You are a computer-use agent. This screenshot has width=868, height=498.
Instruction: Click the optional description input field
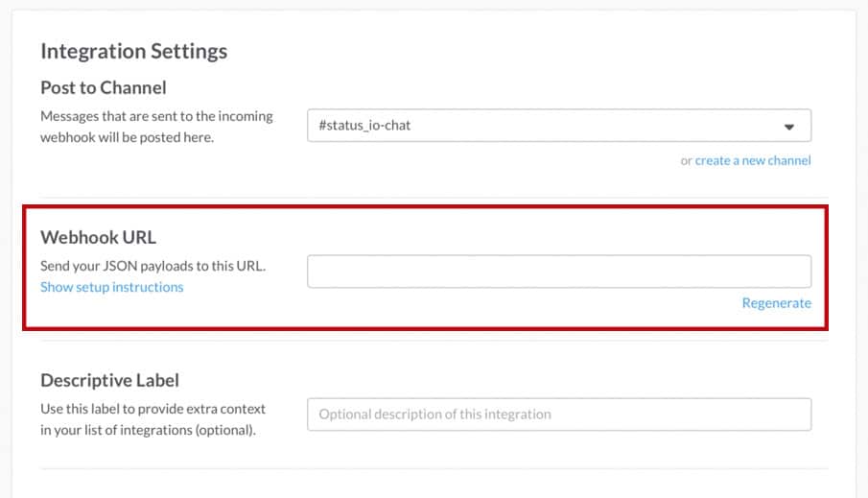tap(559, 415)
